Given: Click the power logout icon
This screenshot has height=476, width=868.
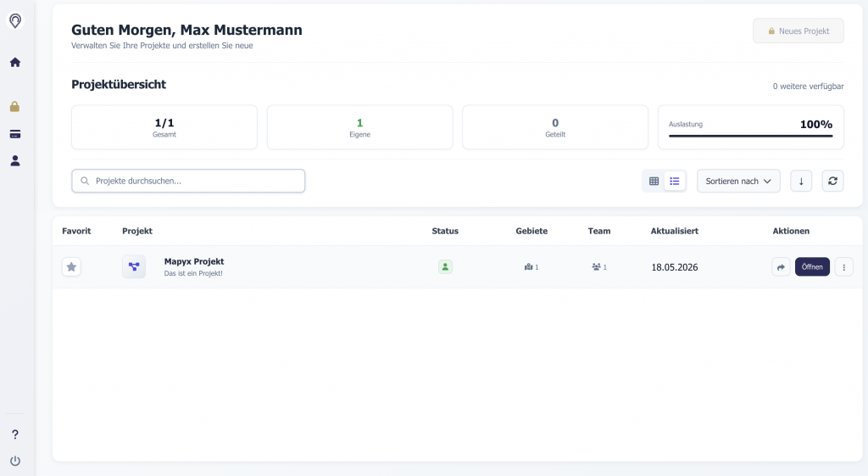Looking at the screenshot, I should coord(15,461).
